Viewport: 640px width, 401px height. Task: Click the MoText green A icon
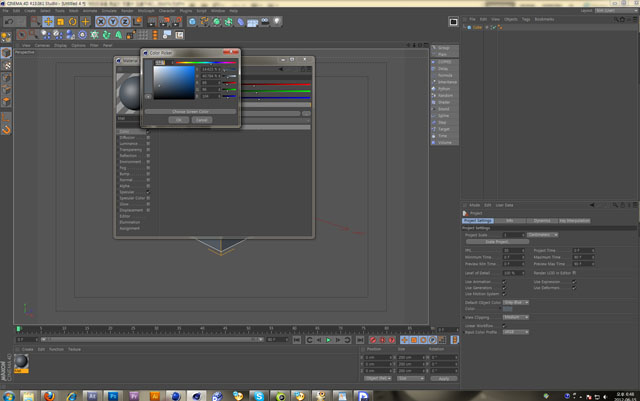point(118,35)
